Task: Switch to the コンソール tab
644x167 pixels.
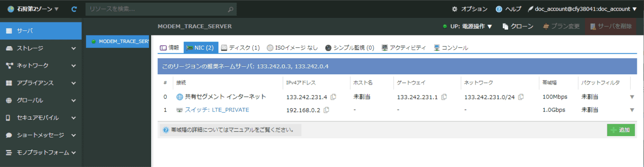Action: (451, 47)
